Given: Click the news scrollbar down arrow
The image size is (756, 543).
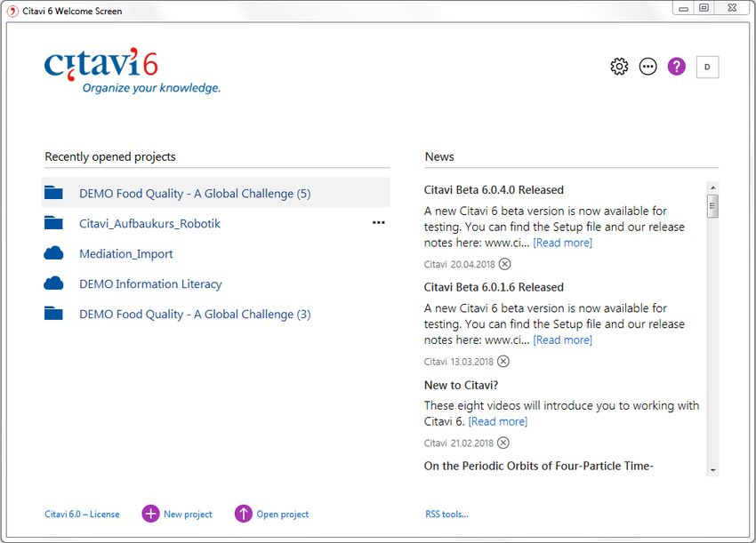Looking at the screenshot, I should click(x=712, y=470).
